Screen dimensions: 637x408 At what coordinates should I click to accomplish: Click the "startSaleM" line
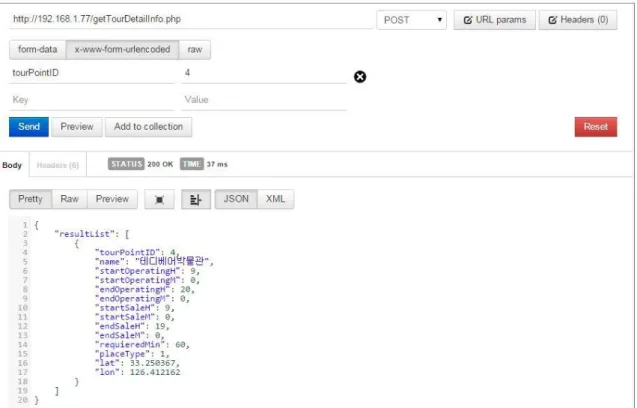point(134,317)
